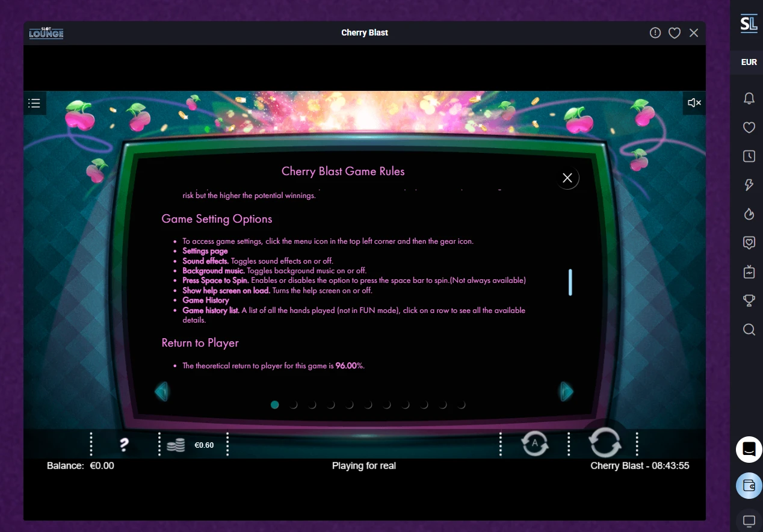Select the sixth page indicator dot
This screenshot has width=763, height=532.
(x=368, y=405)
